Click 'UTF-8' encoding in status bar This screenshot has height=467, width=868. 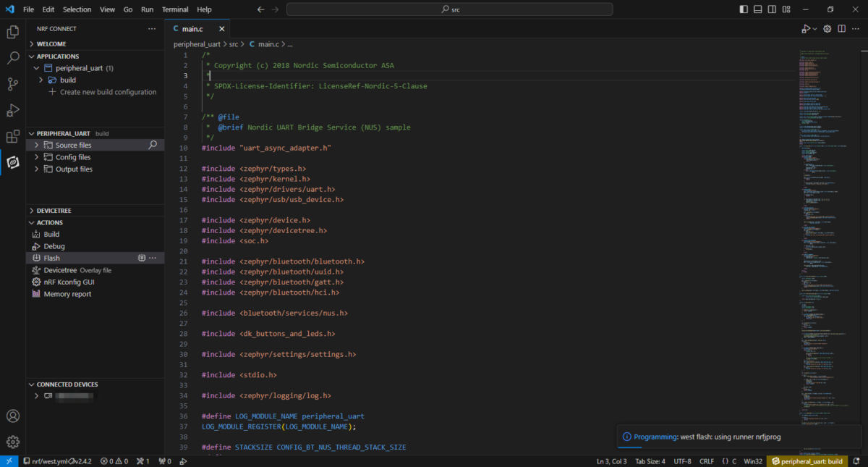(x=682, y=460)
